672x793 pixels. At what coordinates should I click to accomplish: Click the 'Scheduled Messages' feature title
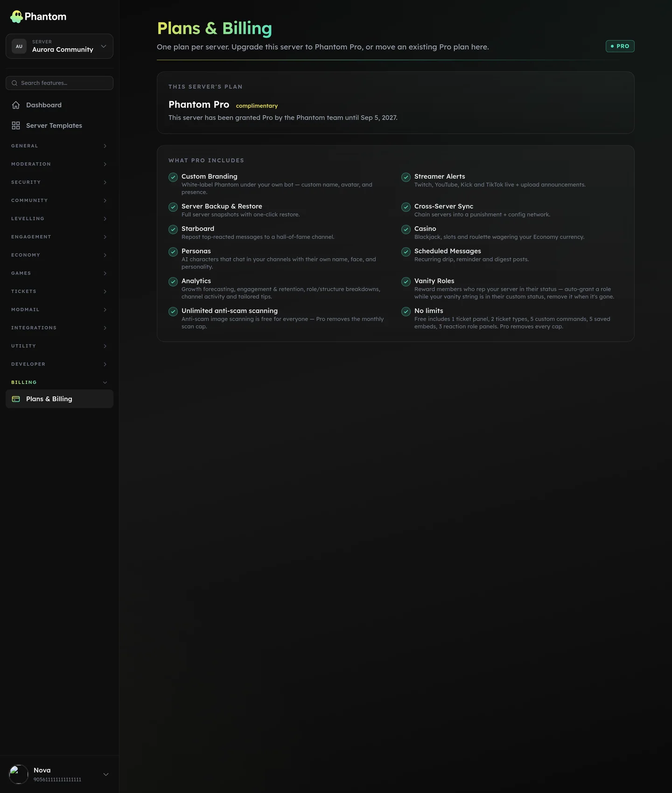[448, 251]
